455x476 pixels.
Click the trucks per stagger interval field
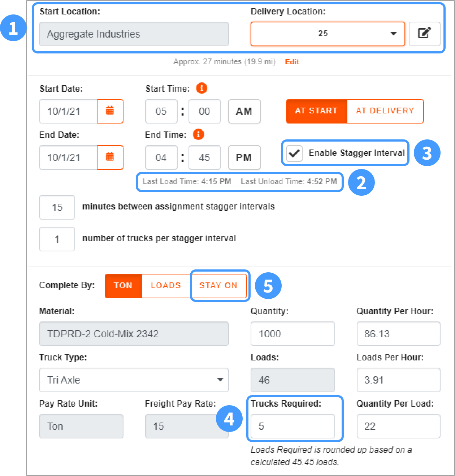(57, 239)
